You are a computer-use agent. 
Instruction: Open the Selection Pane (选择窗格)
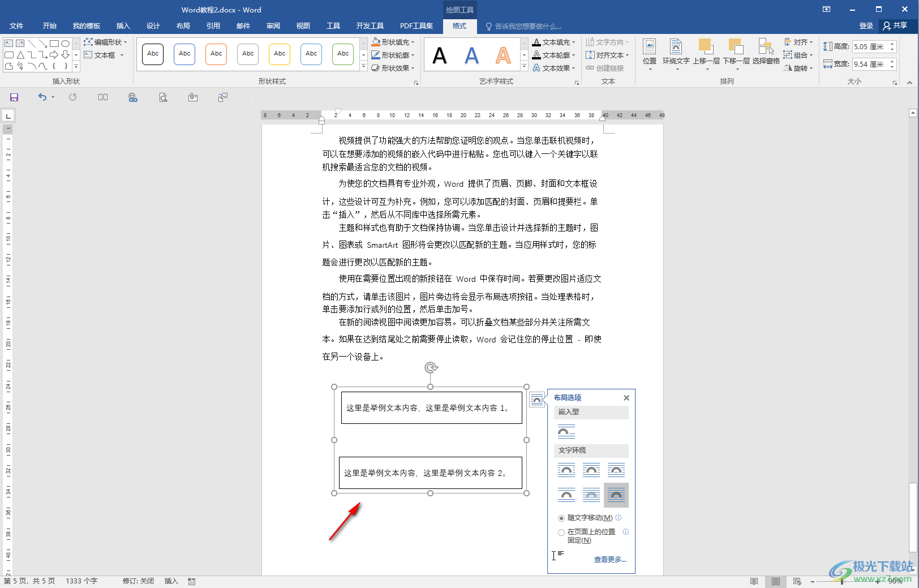pyautogui.click(x=766, y=52)
